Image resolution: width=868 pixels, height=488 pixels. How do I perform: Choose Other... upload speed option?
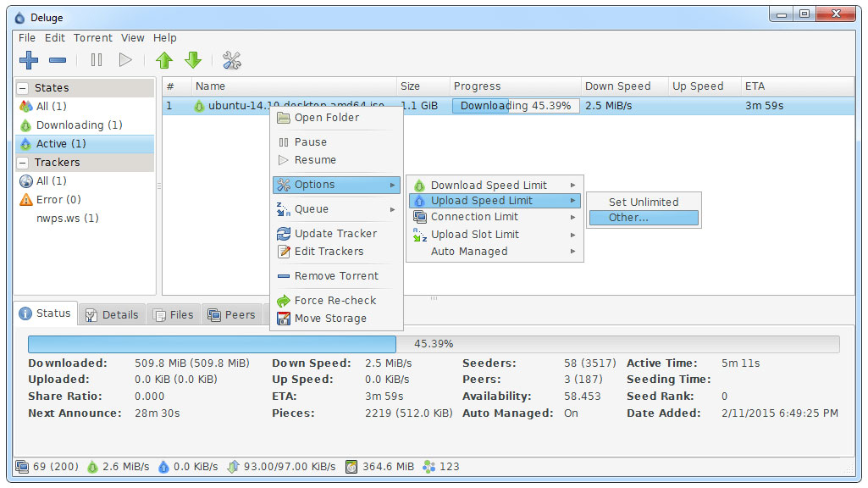(x=644, y=218)
